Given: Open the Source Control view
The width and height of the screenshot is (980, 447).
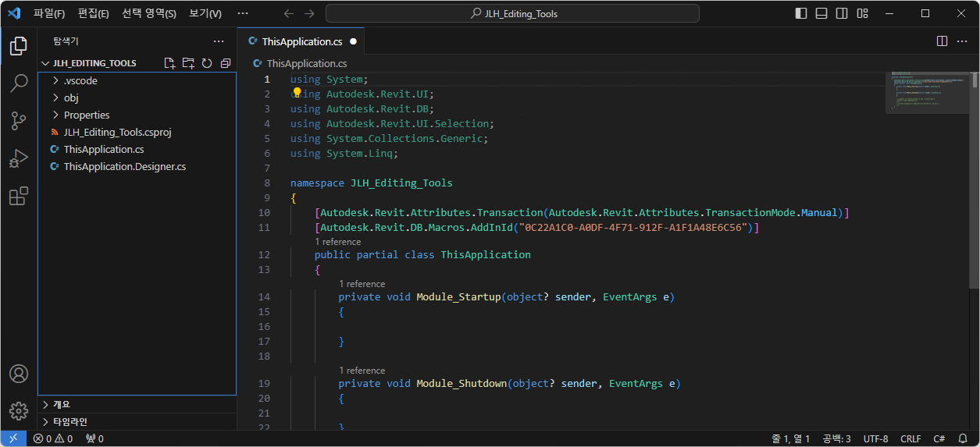Looking at the screenshot, I should tap(19, 121).
